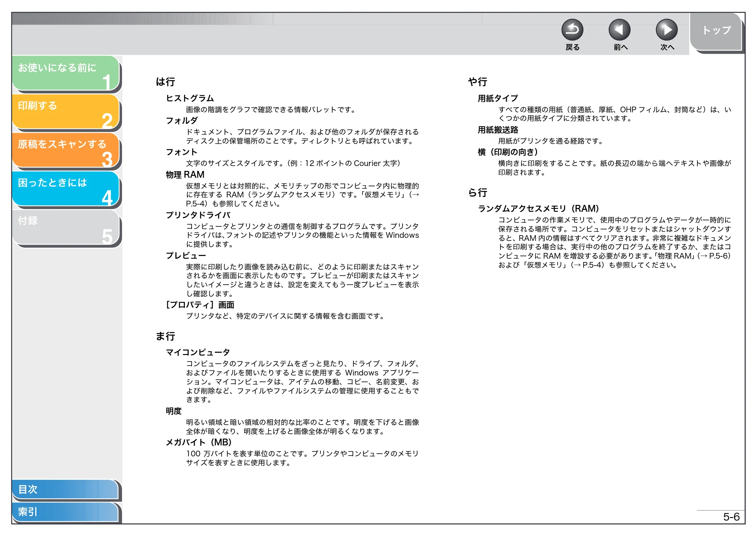Select the ランダムアクセスメモリ (RAM) term

[539, 209]
